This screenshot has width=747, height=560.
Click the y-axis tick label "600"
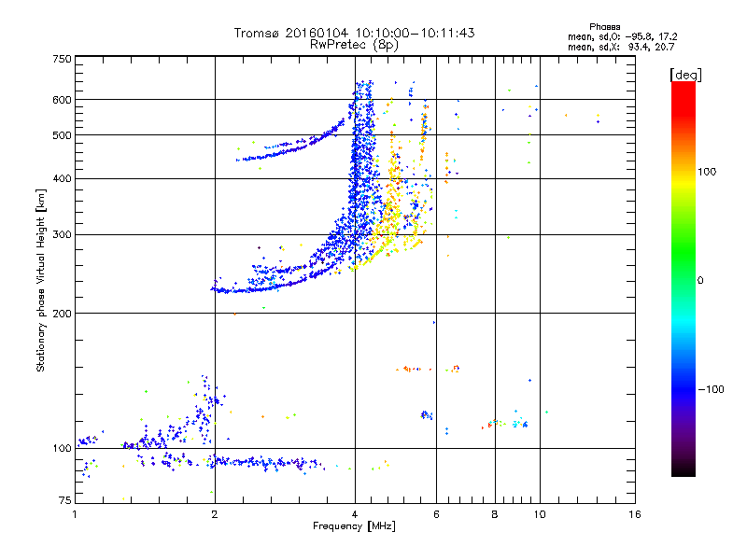62,100
